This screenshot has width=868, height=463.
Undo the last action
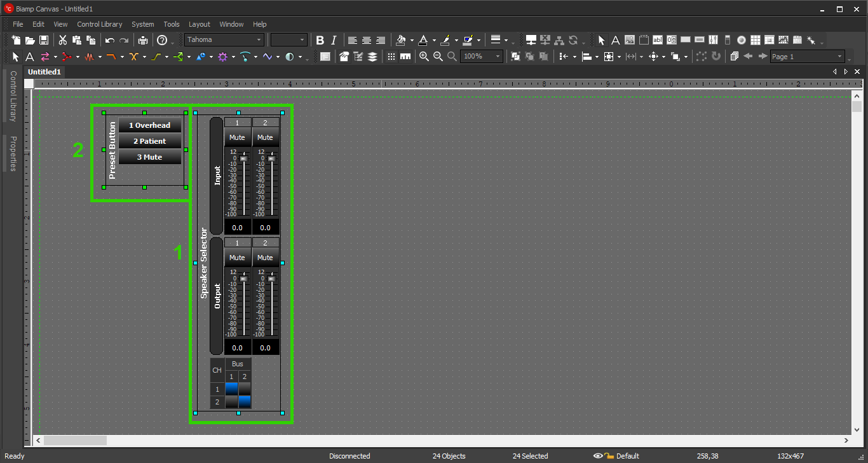coord(110,40)
